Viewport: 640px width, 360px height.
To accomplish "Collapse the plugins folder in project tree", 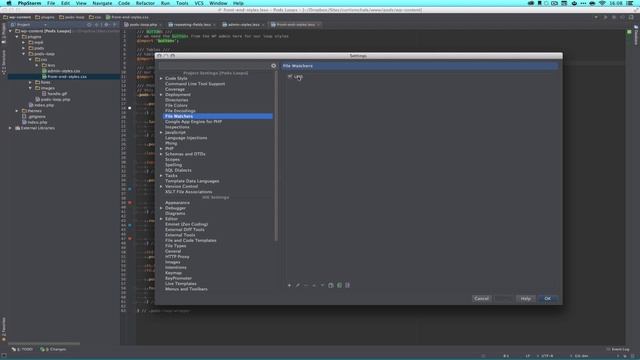I will pyautogui.click(x=17, y=37).
